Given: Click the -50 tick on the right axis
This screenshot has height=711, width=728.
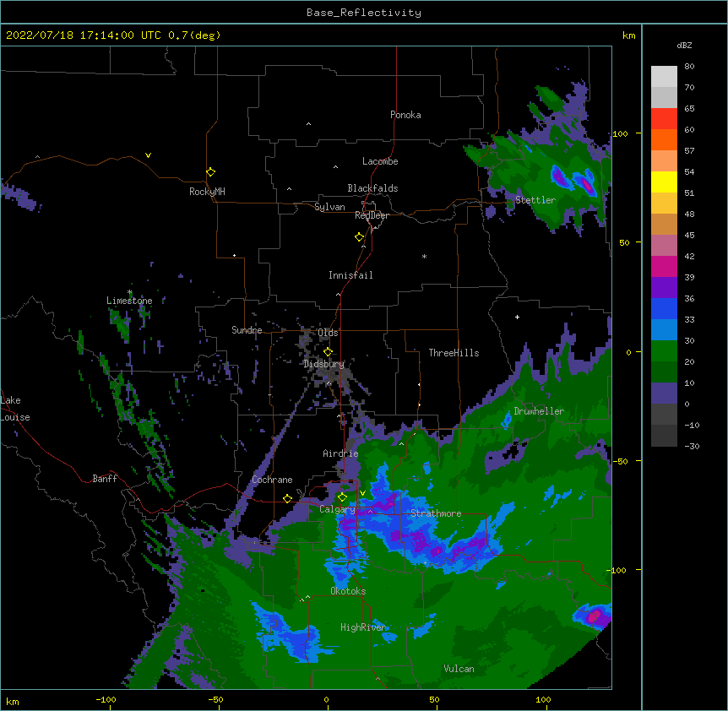Looking at the screenshot, I should [620, 461].
